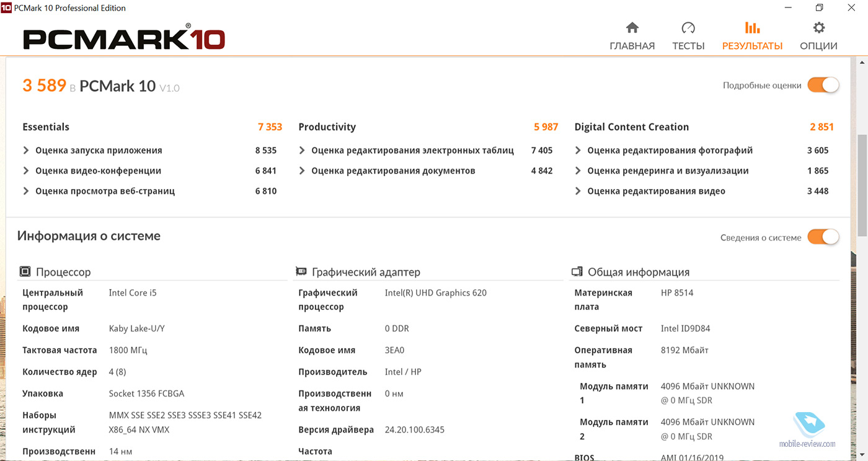Click the Socket 1356 FCBGA value
868x461 pixels.
click(146, 393)
